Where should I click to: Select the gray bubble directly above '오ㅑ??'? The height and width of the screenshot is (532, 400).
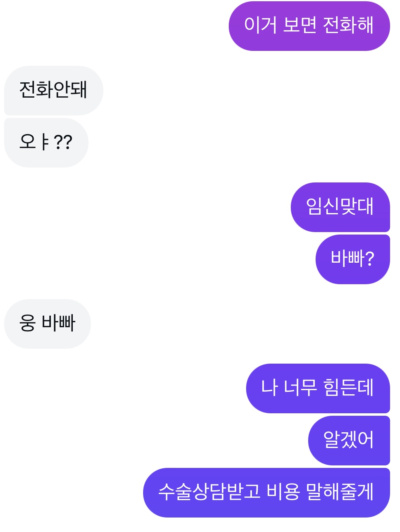tap(53, 90)
